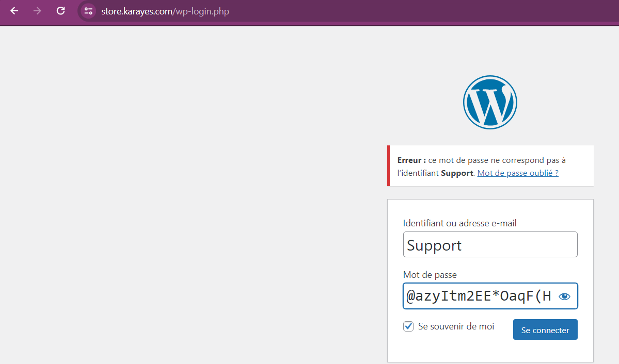Click the WordPress logo

click(490, 102)
